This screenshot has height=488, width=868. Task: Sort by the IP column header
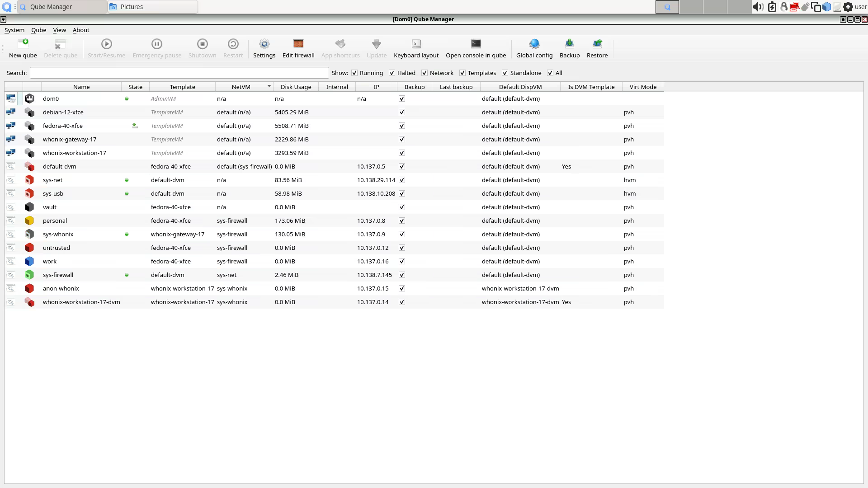(376, 87)
